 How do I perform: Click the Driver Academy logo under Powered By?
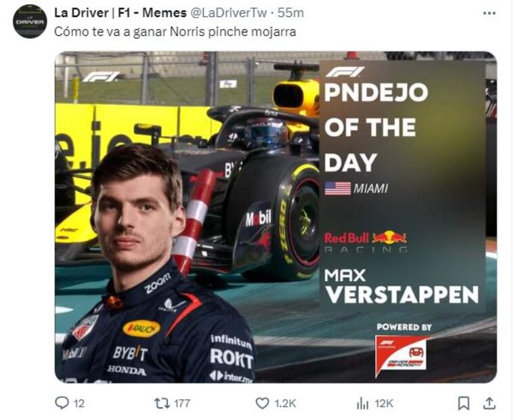(402, 354)
